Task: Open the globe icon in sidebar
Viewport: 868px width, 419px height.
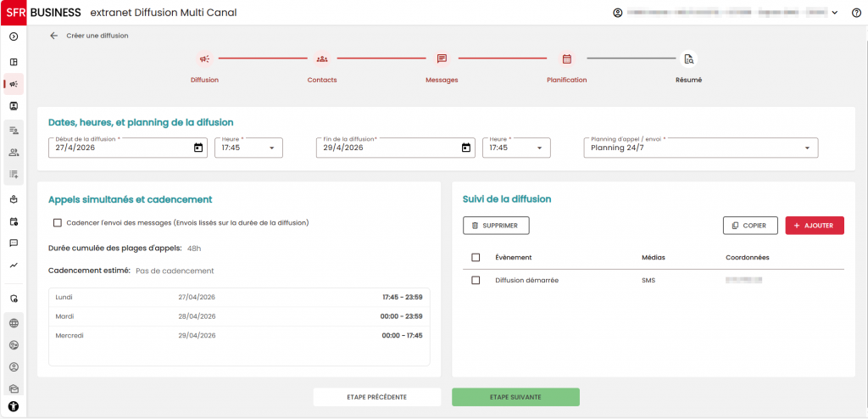Action: pos(14,324)
